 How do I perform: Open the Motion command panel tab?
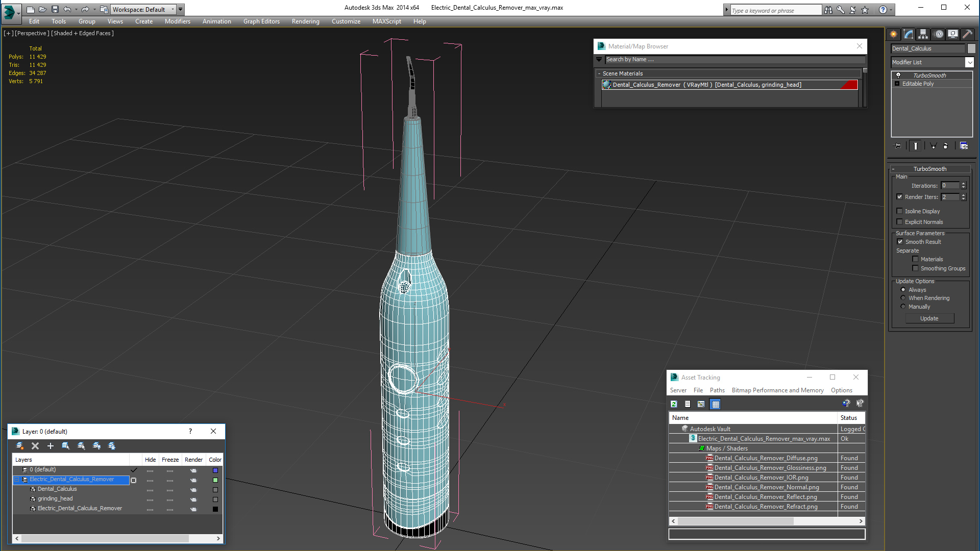point(939,34)
